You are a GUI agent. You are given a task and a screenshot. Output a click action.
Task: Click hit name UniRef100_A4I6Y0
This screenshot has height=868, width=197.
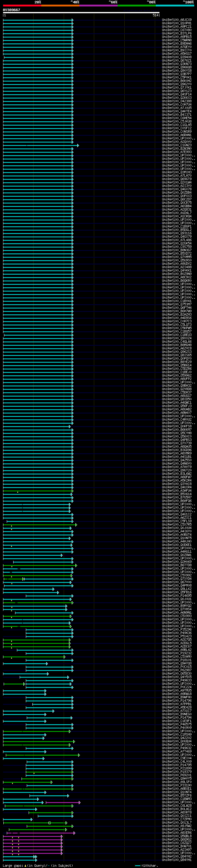tap(177, 531)
